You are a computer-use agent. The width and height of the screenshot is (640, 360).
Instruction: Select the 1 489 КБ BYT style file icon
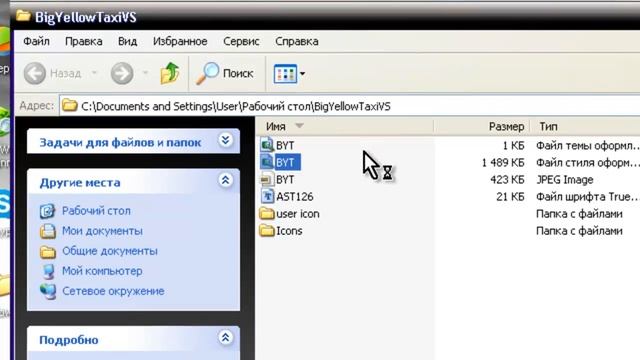pyautogui.click(x=267, y=162)
